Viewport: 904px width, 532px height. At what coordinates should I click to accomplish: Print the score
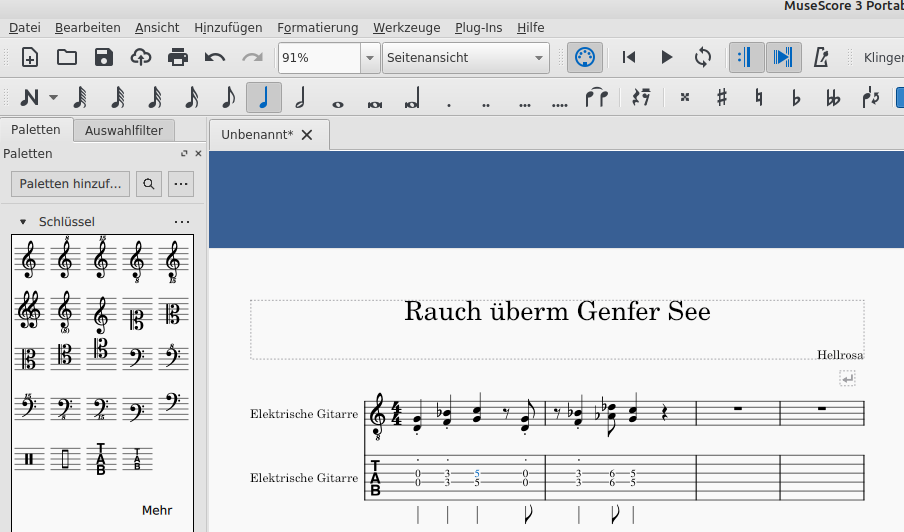pos(178,58)
